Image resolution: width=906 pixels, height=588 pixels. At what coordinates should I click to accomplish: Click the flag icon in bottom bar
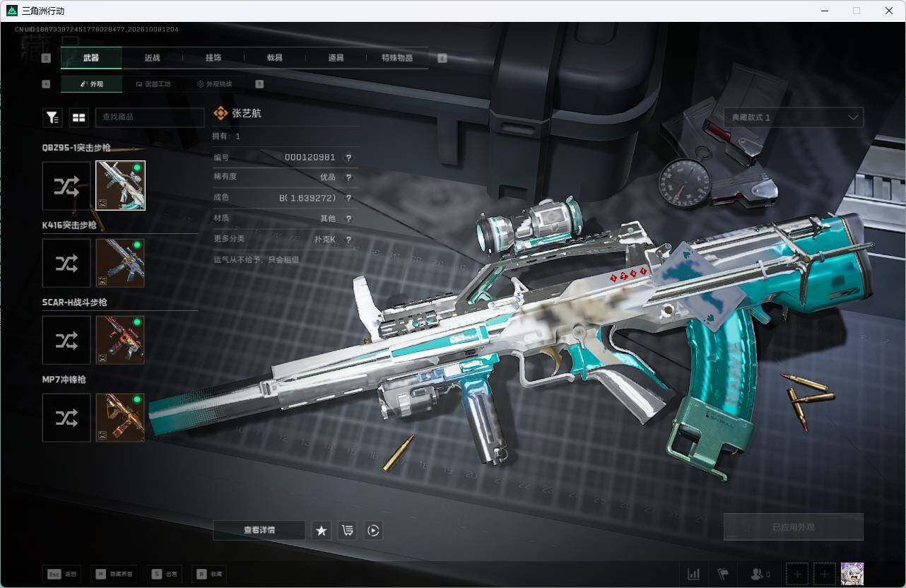coord(723,574)
